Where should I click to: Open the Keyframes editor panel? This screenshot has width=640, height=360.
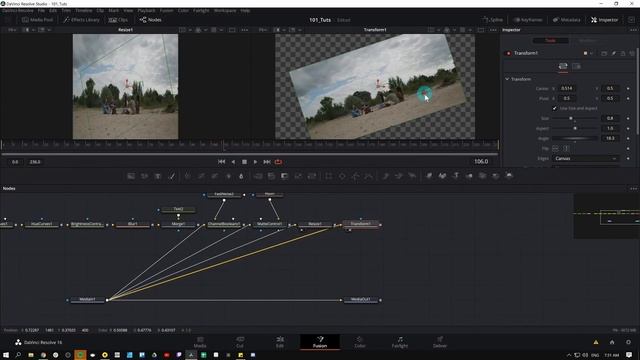click(x=528, y=20)
